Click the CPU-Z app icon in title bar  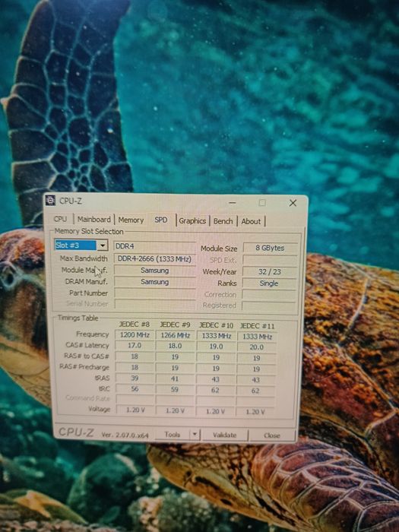[50, 200]
